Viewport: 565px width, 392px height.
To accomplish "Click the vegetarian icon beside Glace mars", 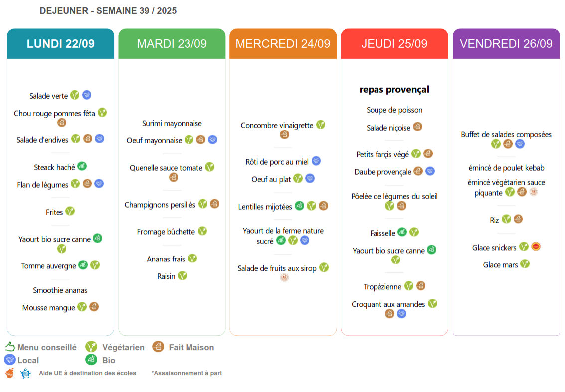I will (x=525, y=264).
